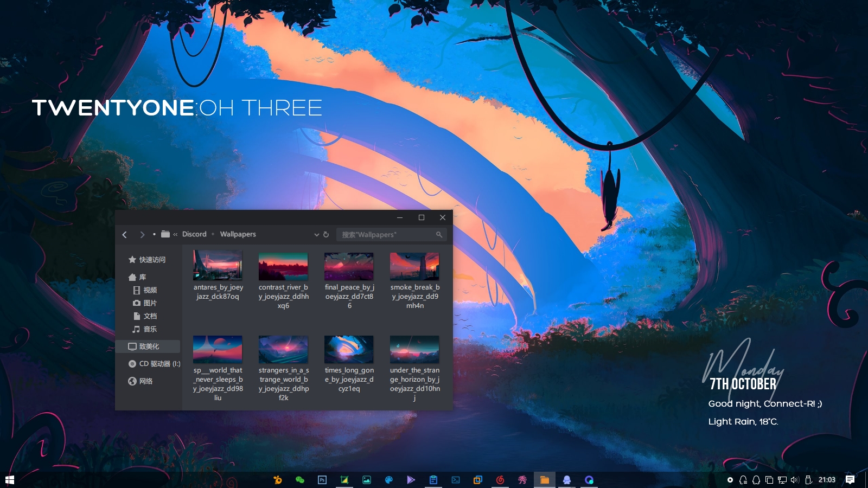This screenshot has height=488, width=868.
Task: Open the blue paint palette app in taskbar
Action: tap(388, 480)
